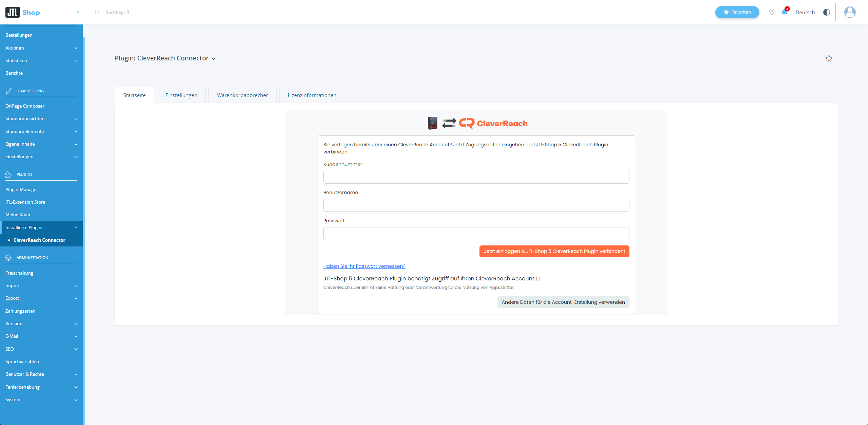Viewport: 868px width, 425px height.
Task: Expand Standardansichten menu
Action: (41, 118)
